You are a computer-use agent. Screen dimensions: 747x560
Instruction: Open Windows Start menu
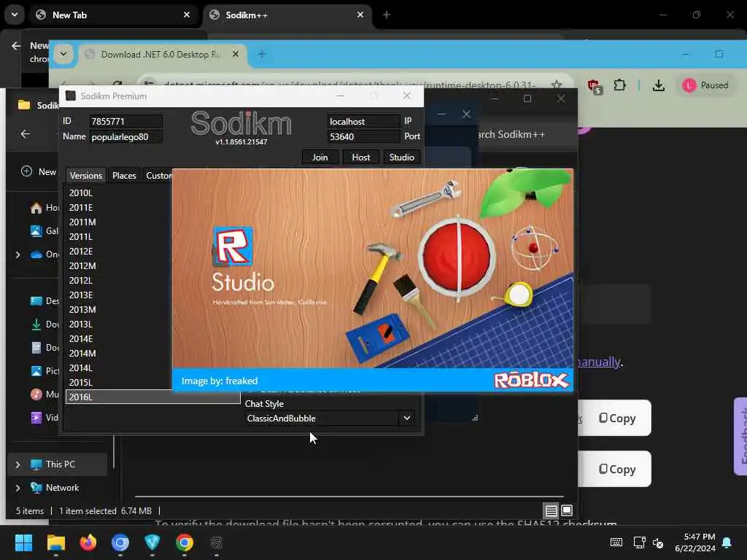tap(23, 542)
